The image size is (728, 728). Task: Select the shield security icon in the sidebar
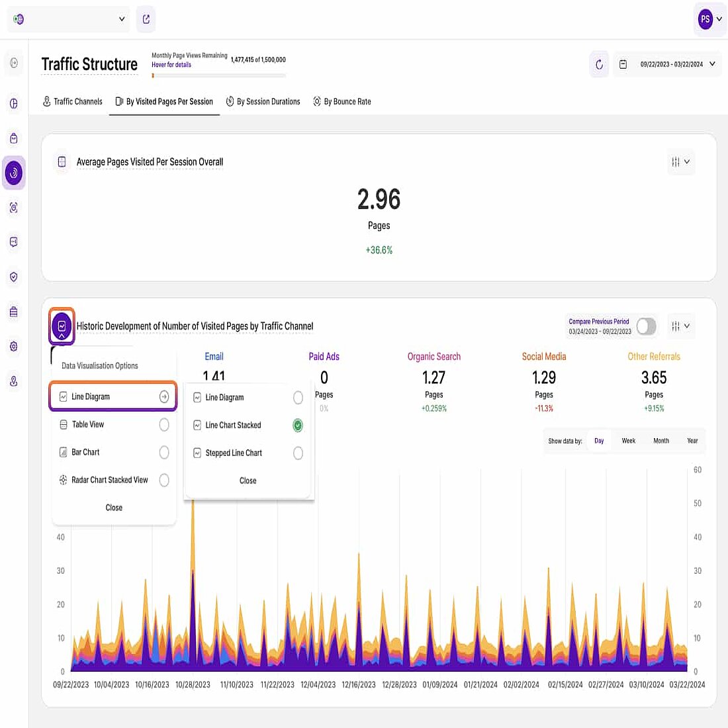[13, 277]
